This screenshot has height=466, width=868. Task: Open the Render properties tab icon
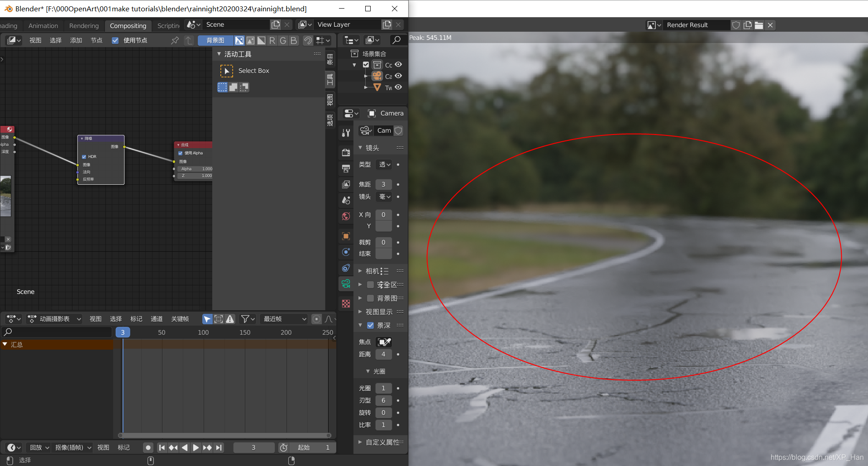click(x=346, y=153)
